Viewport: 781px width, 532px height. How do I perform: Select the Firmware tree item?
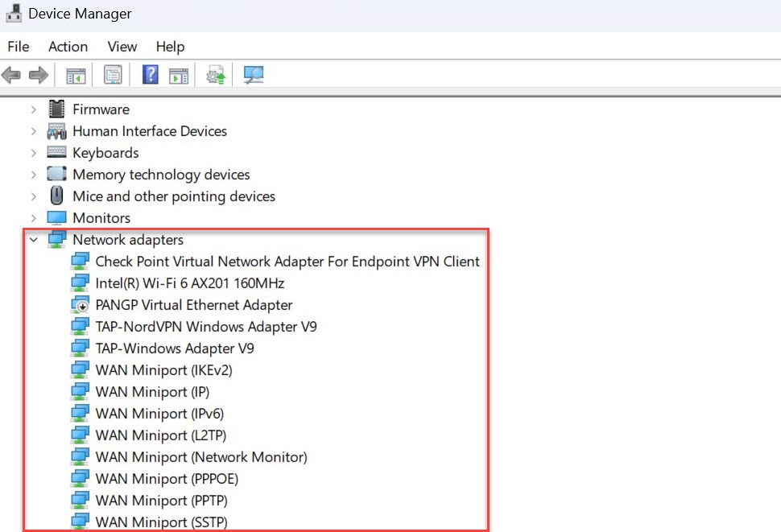[x=101, y=109]
